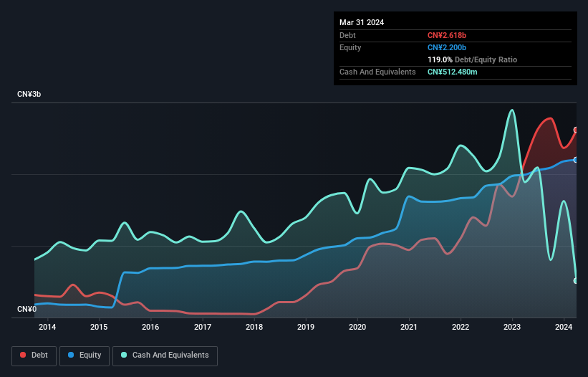Click the 2023 x-axis label
The height and width of the screenshot is (377, 588).
512,327
